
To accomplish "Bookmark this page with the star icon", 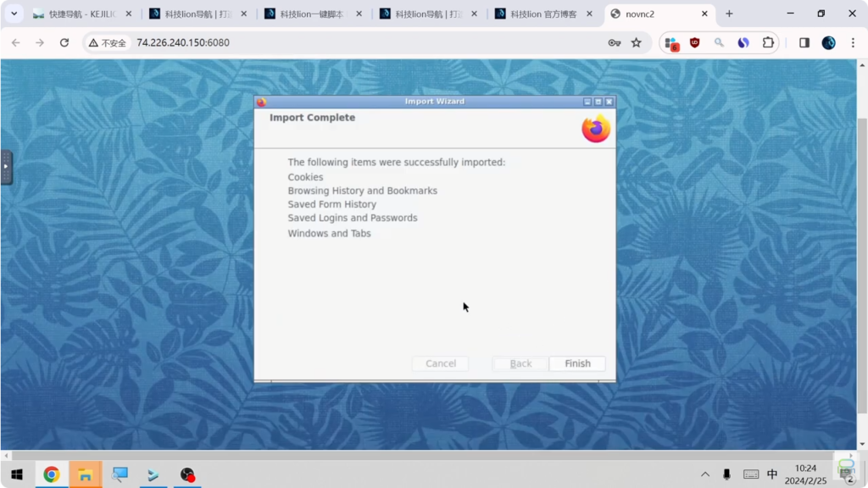I will pyautogui.click(x=637, y=42).
